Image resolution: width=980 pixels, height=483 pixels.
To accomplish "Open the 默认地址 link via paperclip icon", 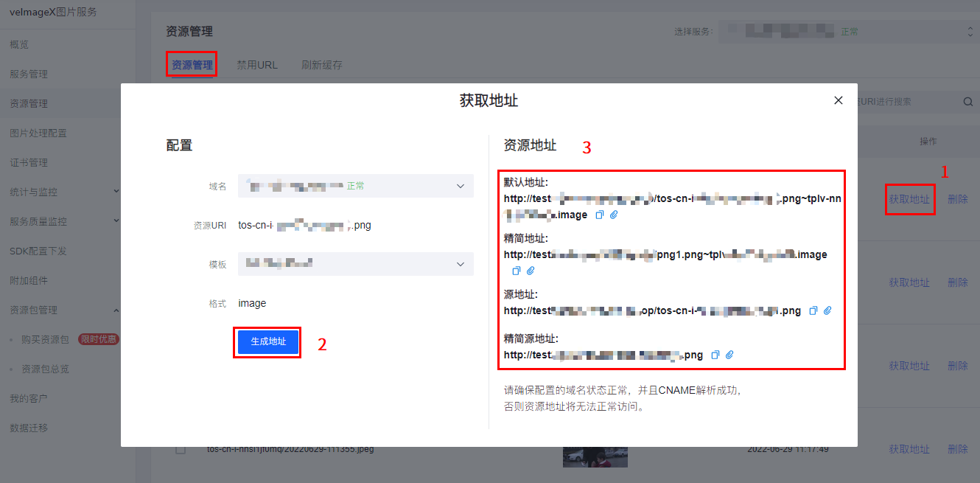I will [x=613, y=215].
